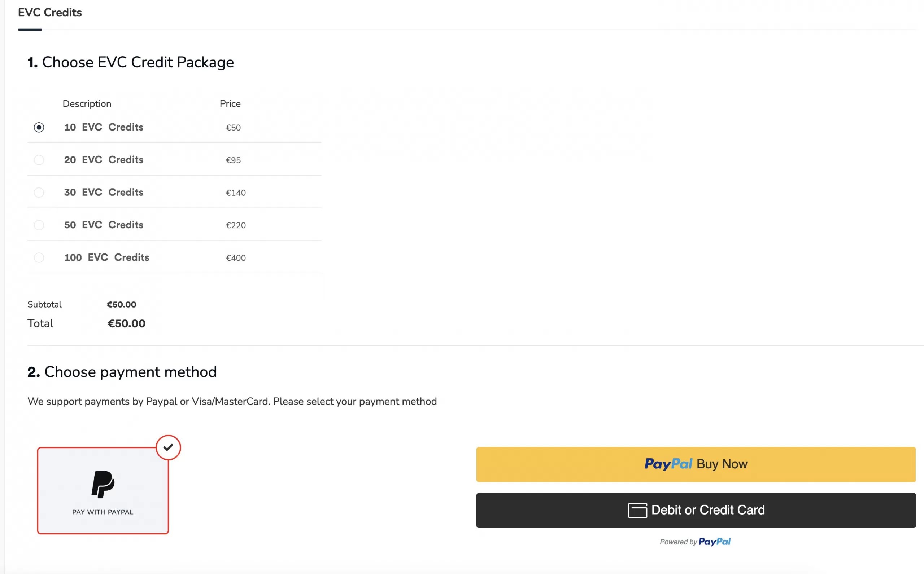Choose the 30 EVC Credits radio option
Viewport: 924px width, 574px height.
pyautogui.click(x=39, y=193)
